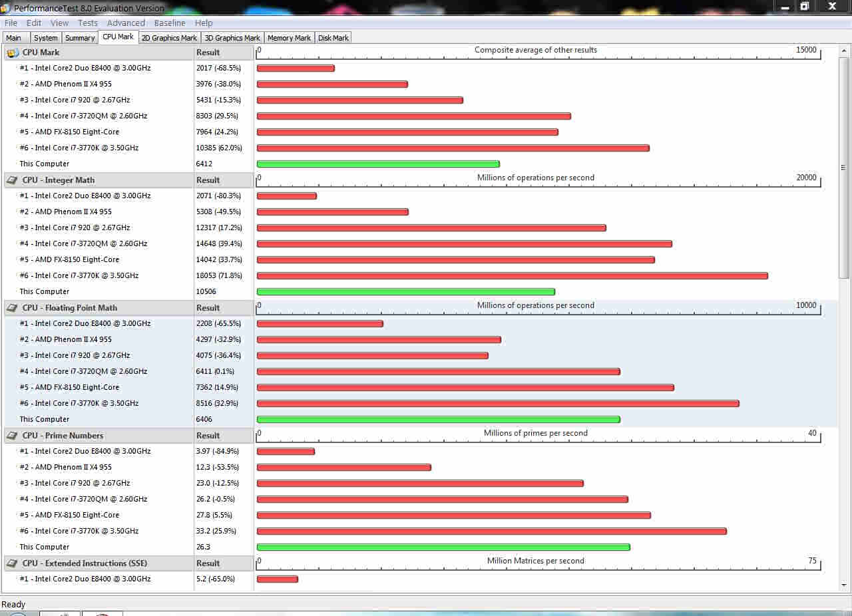
Task: Click result 5.2 (-65.0%) in Extended Instructions
Action: [x=215, y=579]
